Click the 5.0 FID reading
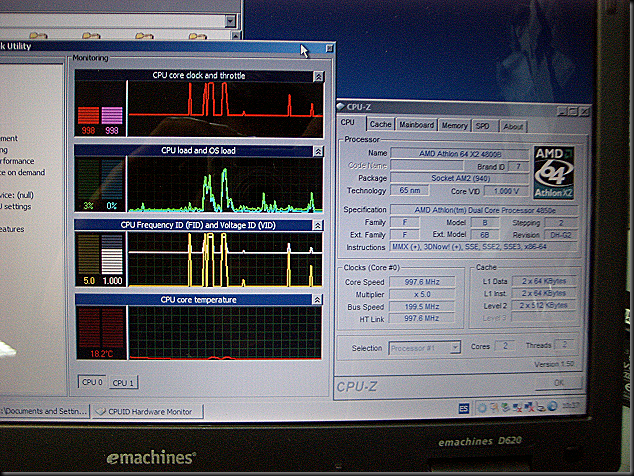The height and width of the screenshot is (476, 634). (89, 281)
